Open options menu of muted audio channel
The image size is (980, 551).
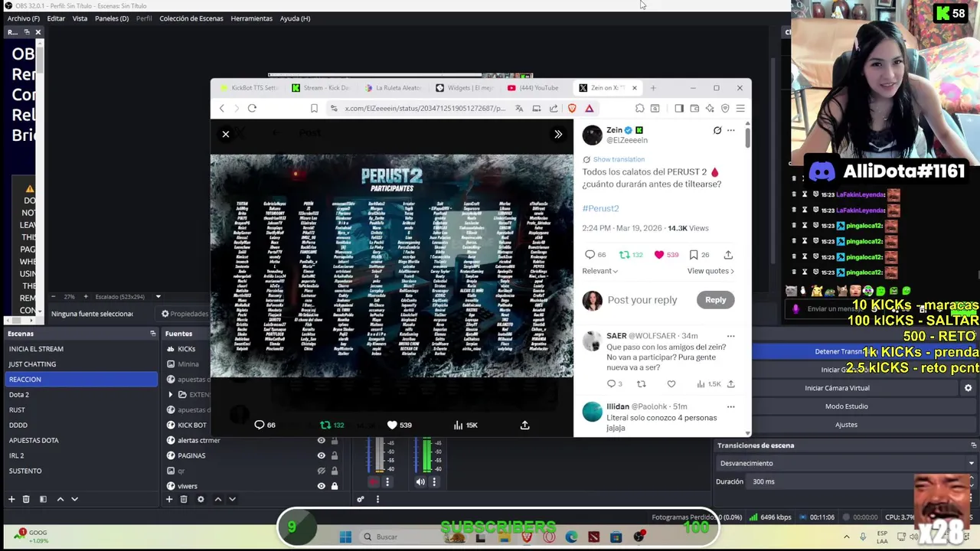pyautogui.click(x=387, y=482)
